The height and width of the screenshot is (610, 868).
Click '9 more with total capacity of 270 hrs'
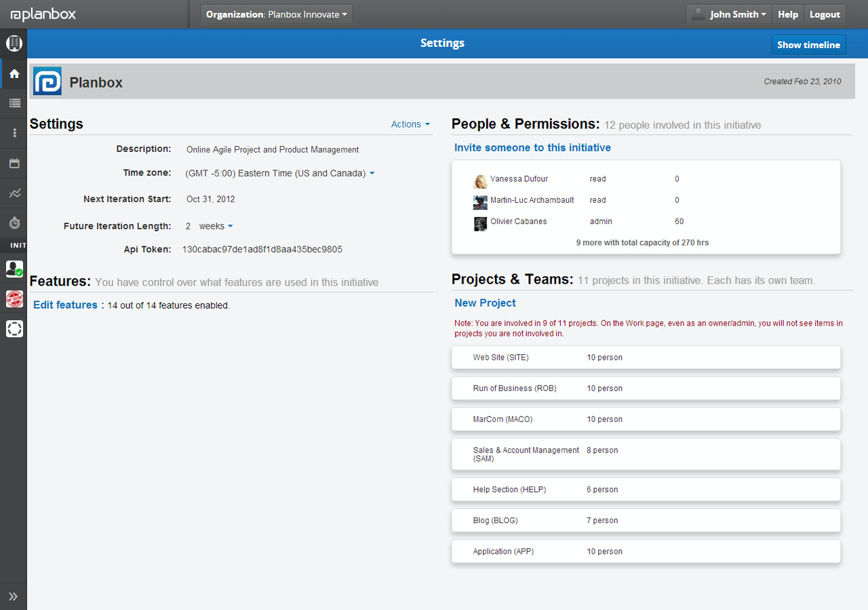642,242
